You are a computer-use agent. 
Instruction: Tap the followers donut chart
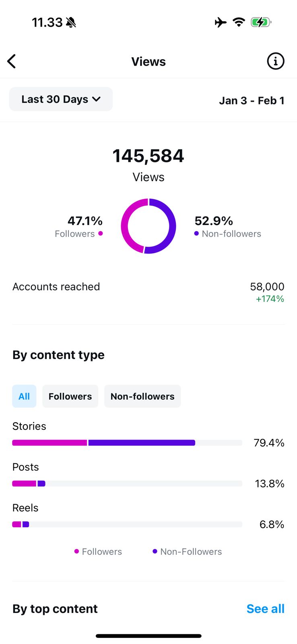(x=148, y=226)
